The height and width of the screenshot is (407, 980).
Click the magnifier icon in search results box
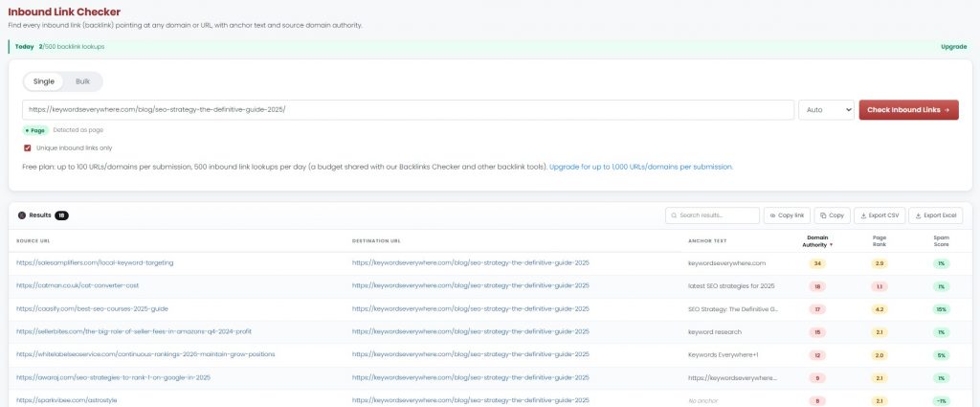click(674, 215)
